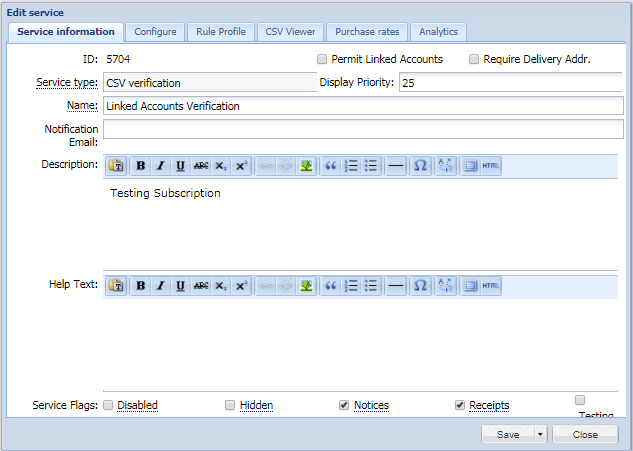Toggle bold in the Description toolbar
Image resolution: width=633 pixels, height=451 pixels.
141,167
